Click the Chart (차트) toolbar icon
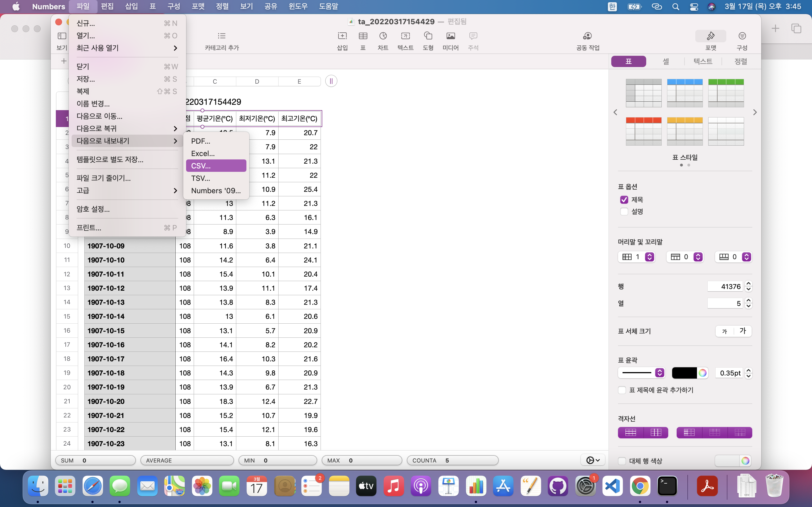Viewport: 812px width, 507px height. coord(383,36)
